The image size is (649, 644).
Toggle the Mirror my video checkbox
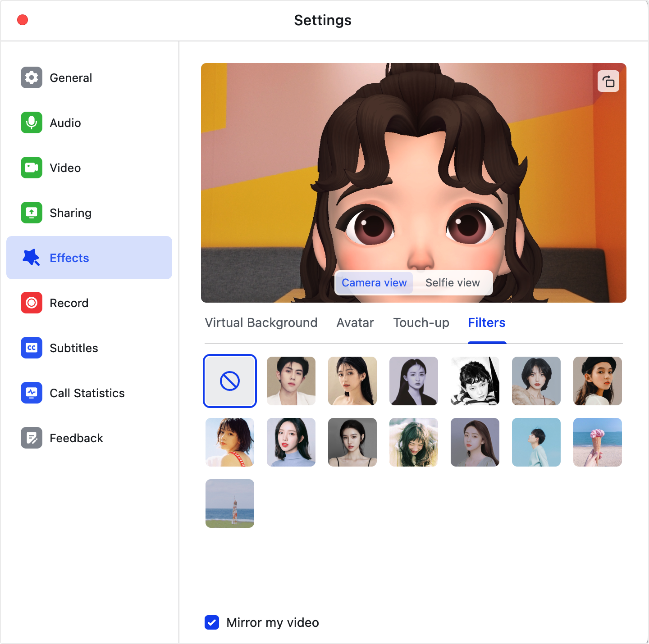click(212, 622)
